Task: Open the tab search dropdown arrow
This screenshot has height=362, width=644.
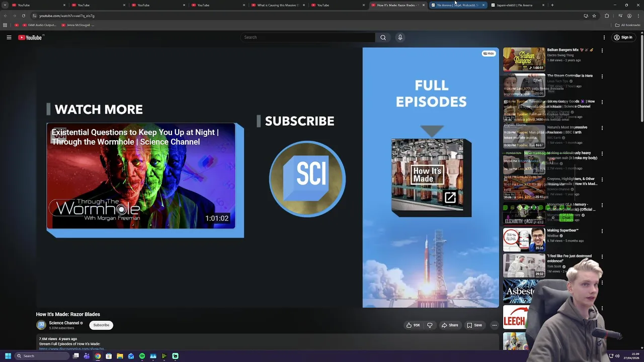Action: point(5,5)
